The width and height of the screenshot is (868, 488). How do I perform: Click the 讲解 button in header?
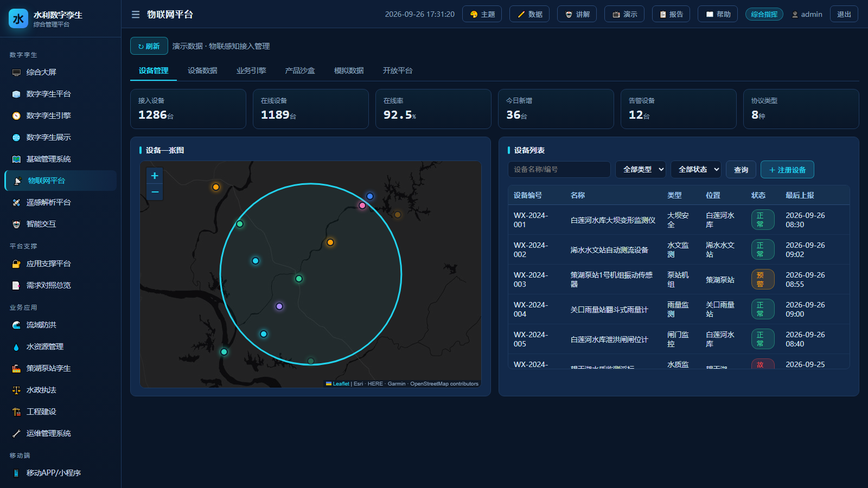pos(577,14)
